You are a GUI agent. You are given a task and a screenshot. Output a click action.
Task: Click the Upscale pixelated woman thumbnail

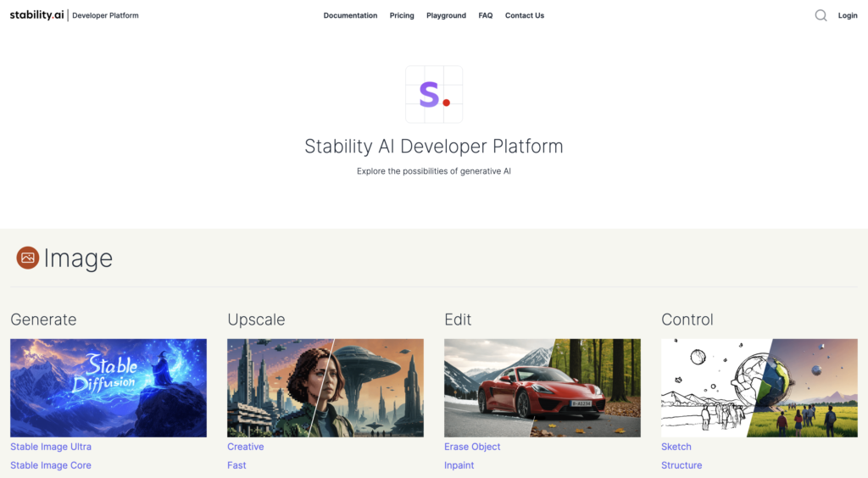pyautogui.click(x=325, y=388)
